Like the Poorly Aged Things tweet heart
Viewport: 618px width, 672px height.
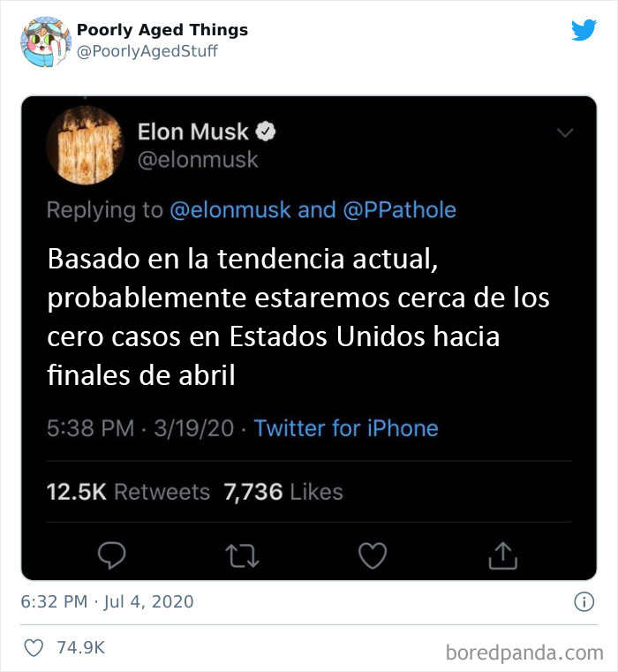tap(34, 648)
